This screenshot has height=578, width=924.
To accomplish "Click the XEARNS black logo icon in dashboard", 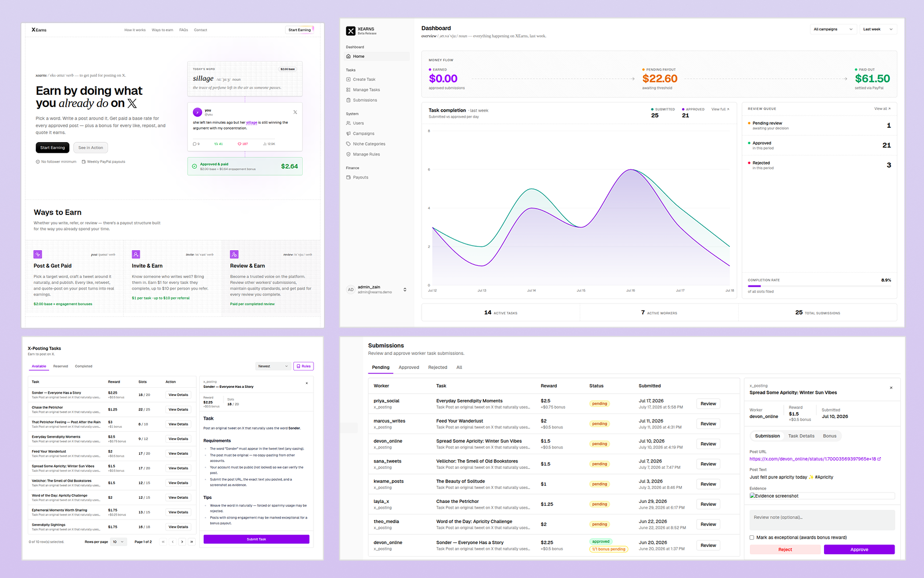I will tap(351, 31).
